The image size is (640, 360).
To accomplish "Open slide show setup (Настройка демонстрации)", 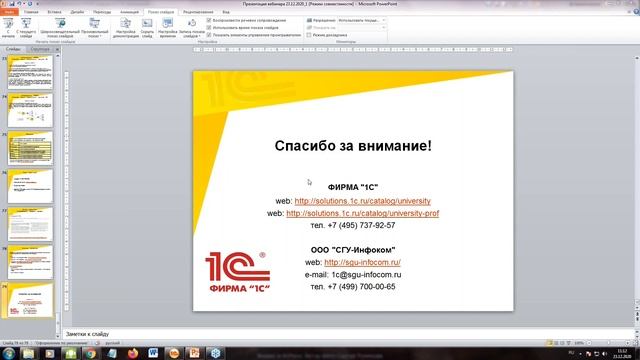I will tap(126, 28).
